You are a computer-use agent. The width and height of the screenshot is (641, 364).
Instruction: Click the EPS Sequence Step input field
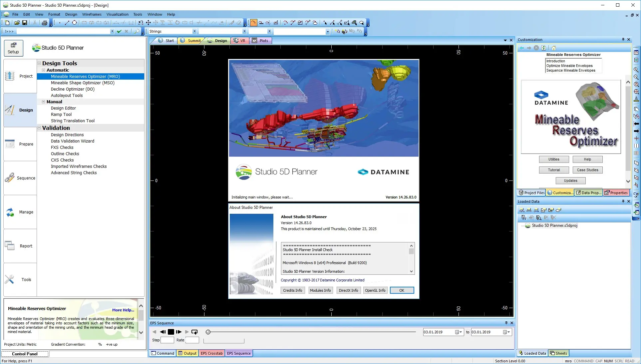tap(167, 340)
